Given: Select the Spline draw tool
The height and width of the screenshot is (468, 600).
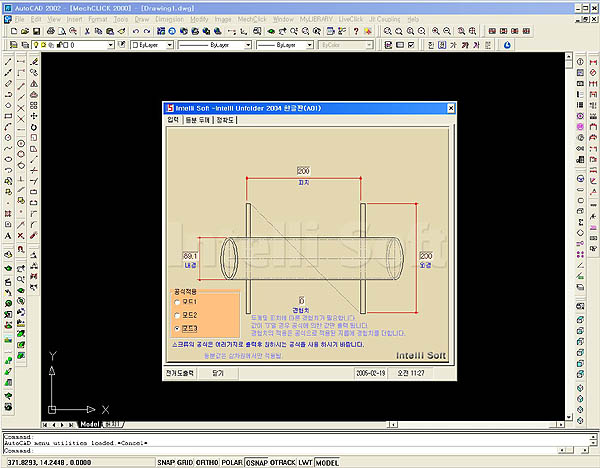Looking at the screenshot, I should point(8,148).
